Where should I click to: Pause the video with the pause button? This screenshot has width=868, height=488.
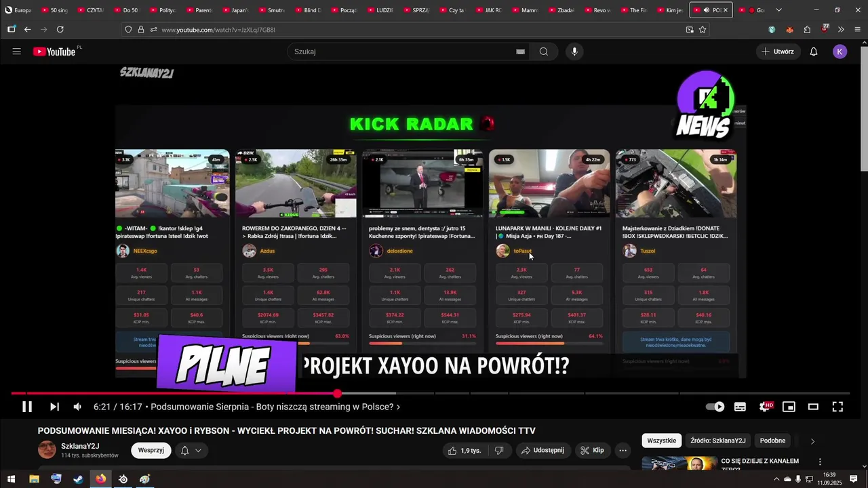point(27,407)
